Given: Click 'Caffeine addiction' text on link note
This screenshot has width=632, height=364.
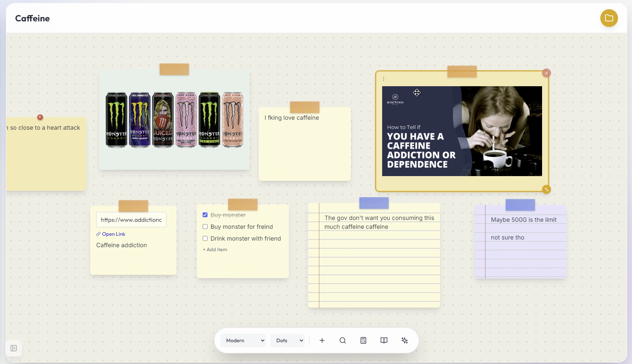Looking at the screenshot, I should [x=121, y=245].
